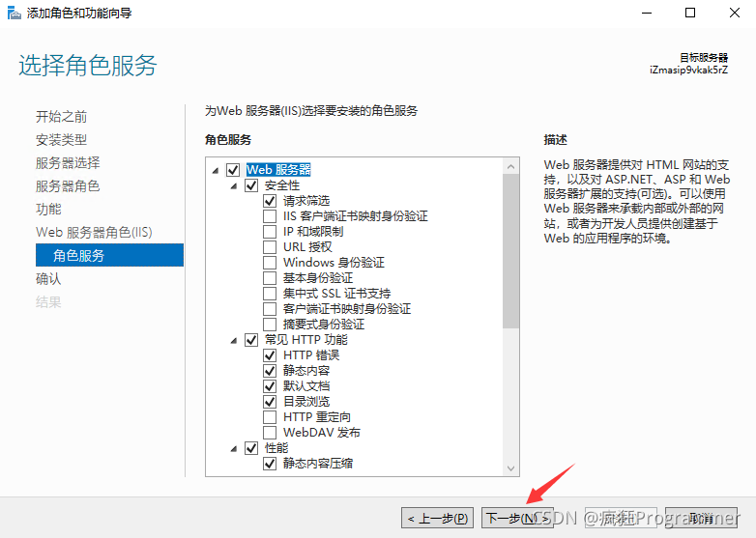This screenshot has width=756, height=538.
Task: Toggle the HTTP 重定向 checkbox
Action: 270,417
